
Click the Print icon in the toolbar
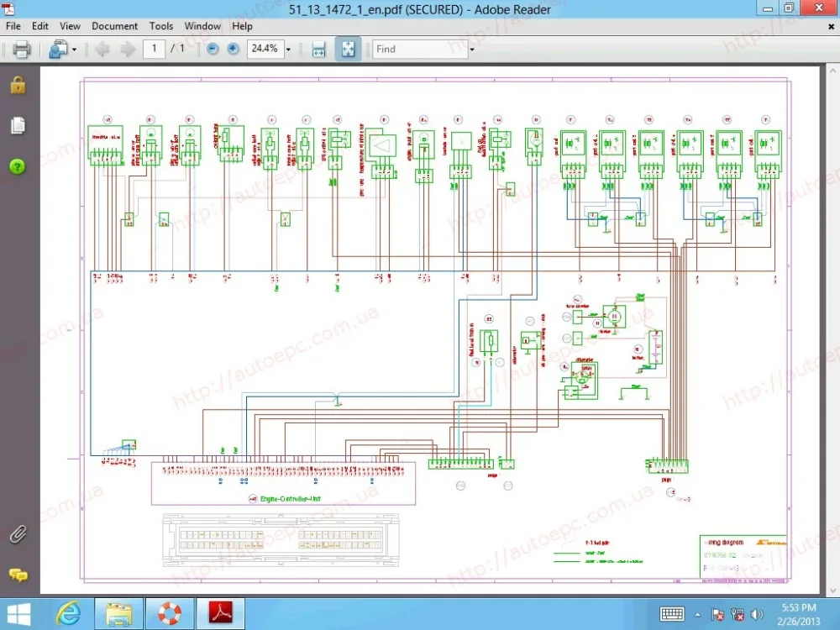[22, 50]
